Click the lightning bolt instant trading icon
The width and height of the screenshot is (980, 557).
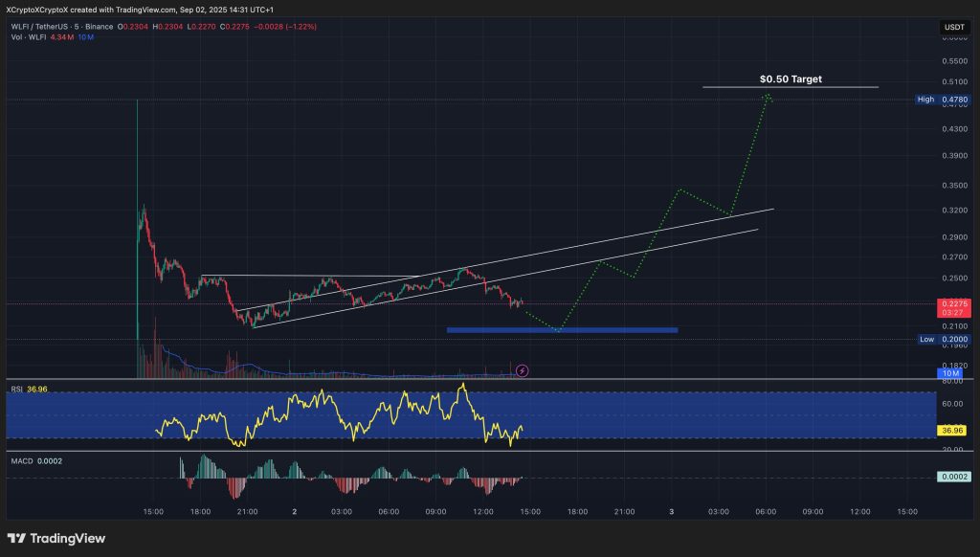tap(523, 370)
